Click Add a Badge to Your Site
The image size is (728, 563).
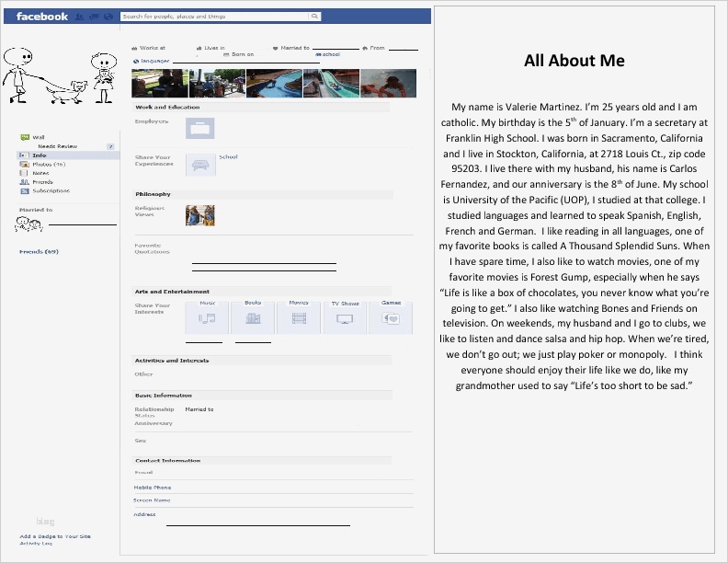(55, 536)
